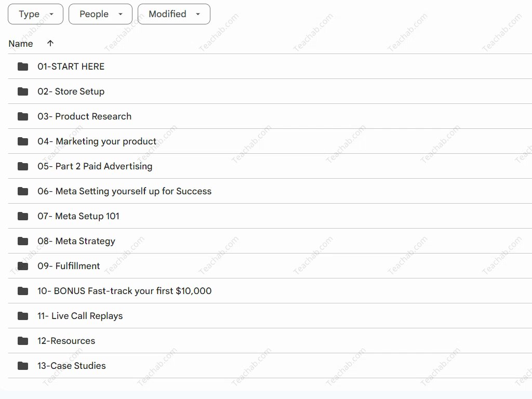Select the 09- Fulfillment folder icon
This screenshot has height=399, width=532.
coord(23,266)
